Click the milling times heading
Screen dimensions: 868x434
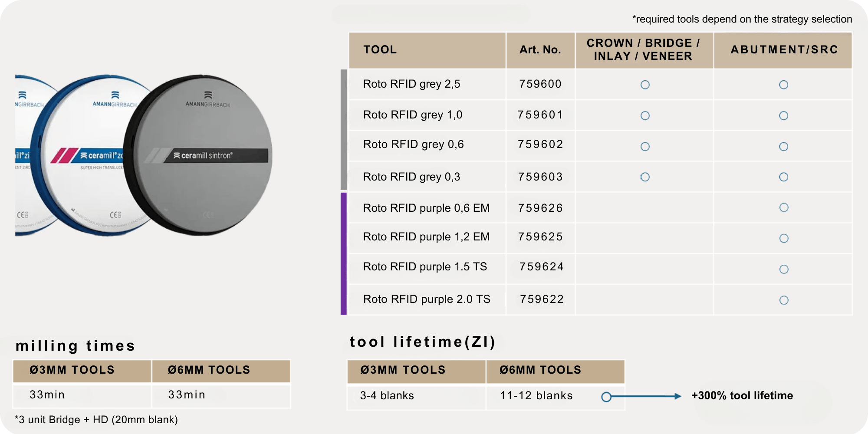tap(76, 345)
